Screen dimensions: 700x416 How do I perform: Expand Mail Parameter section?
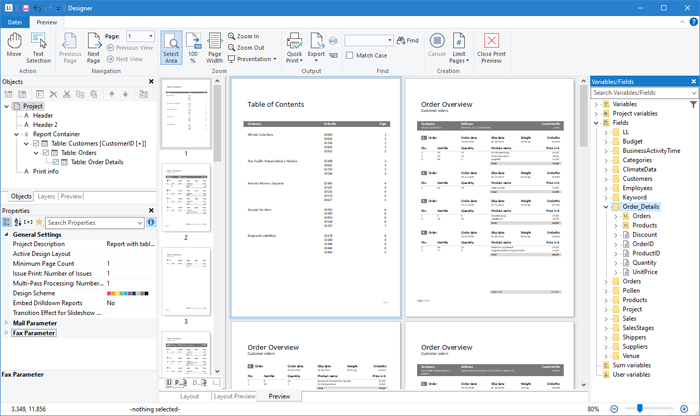6,323
